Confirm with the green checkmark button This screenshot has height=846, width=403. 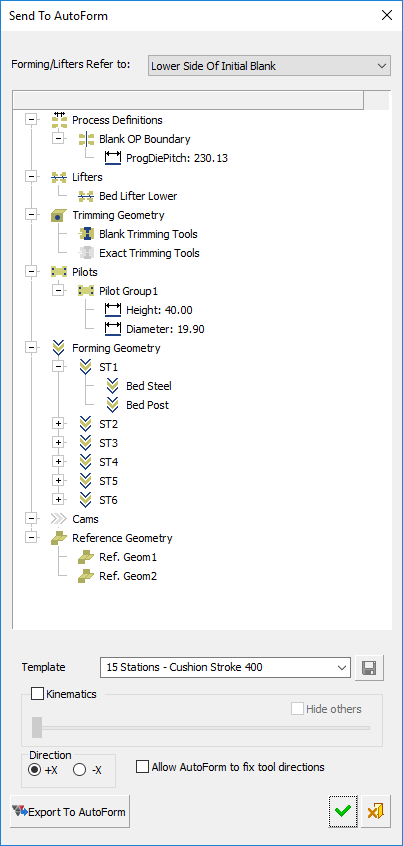(343, 811)
